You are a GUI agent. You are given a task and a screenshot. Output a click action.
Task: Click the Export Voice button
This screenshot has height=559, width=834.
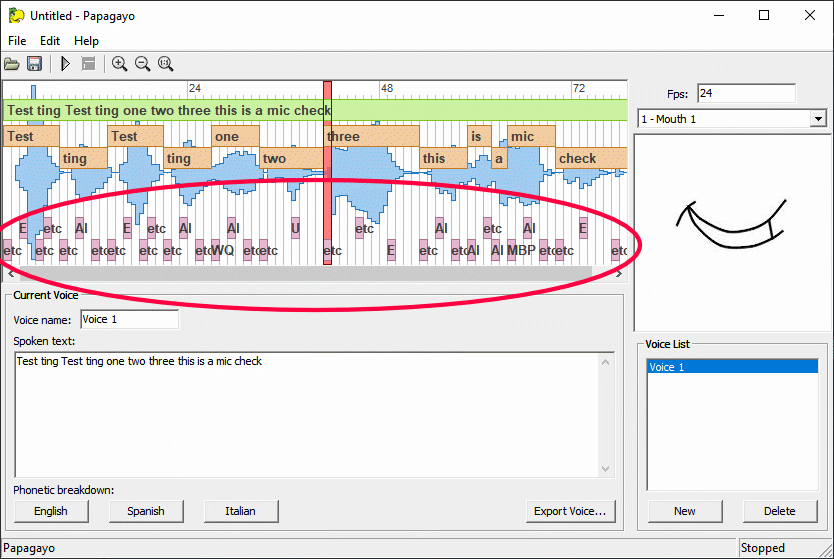tap(570, 511)
